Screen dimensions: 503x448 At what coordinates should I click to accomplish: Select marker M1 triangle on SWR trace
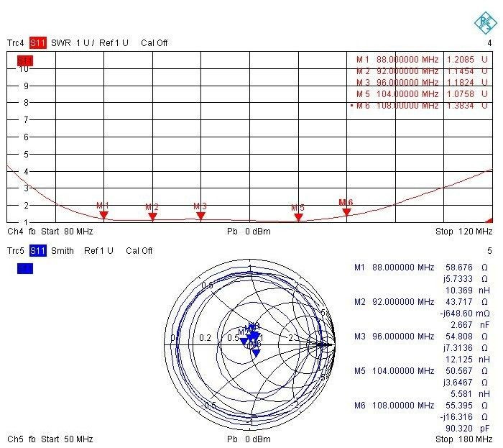pos(103,215)
